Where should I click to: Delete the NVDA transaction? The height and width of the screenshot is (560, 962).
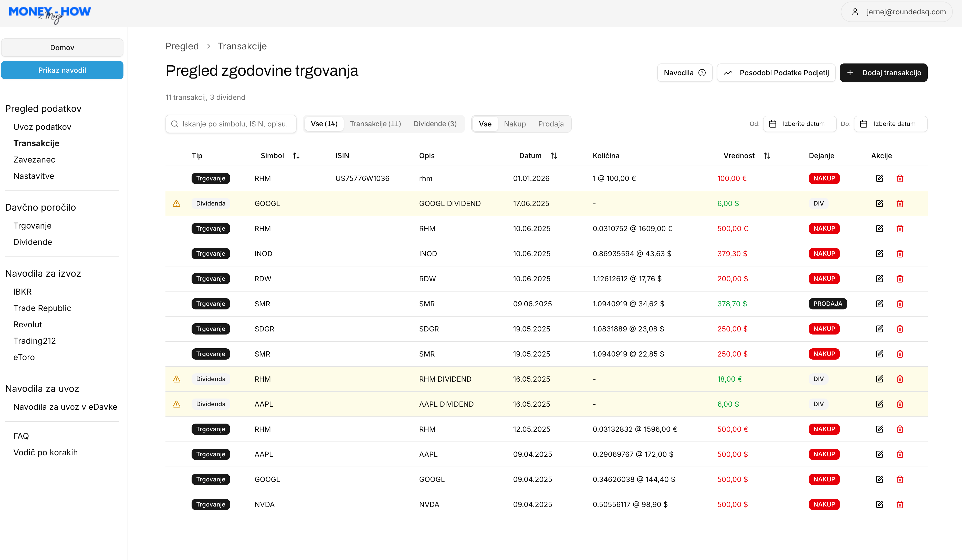point(900,504)
